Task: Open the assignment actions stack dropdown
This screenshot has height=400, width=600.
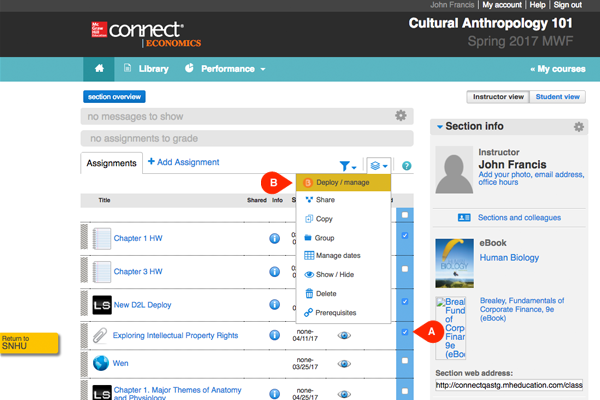Action: click(x=379, y=165)
